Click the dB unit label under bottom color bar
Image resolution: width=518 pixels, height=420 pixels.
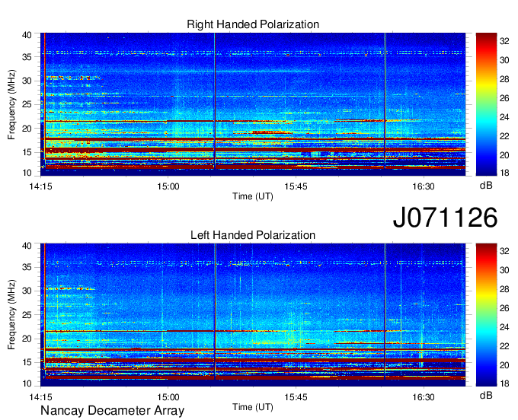pyautogui.click(x=486, y=396)
